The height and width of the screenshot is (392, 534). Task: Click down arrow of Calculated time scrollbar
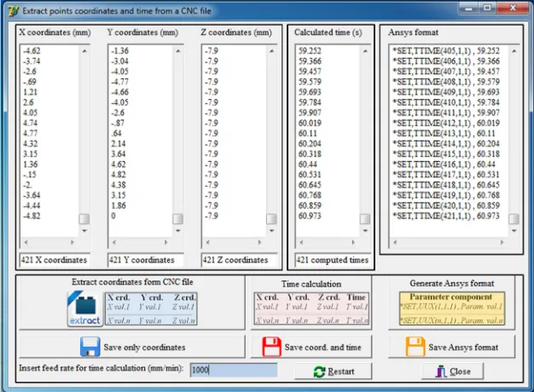365,231
